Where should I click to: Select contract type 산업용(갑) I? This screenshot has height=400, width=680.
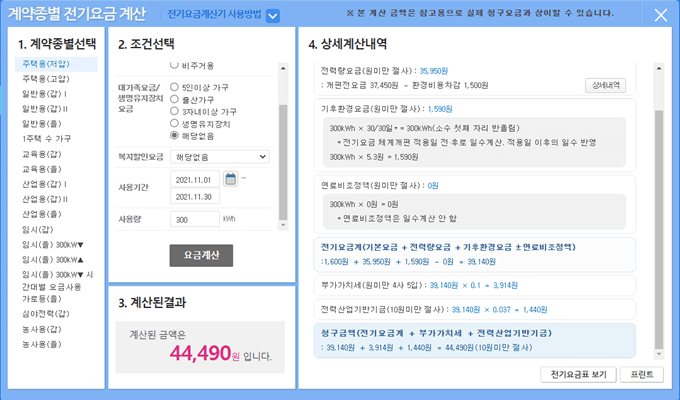(45, 184)
